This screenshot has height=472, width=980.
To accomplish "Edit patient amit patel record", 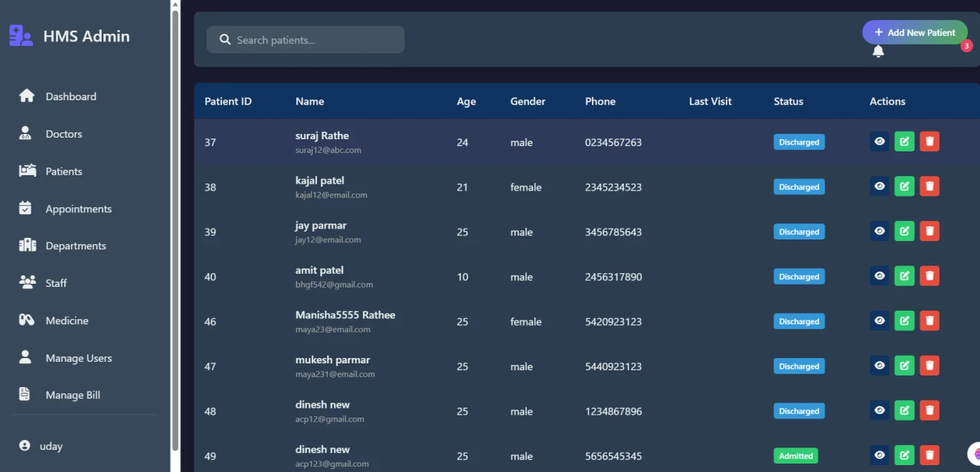I will [904, 276].
